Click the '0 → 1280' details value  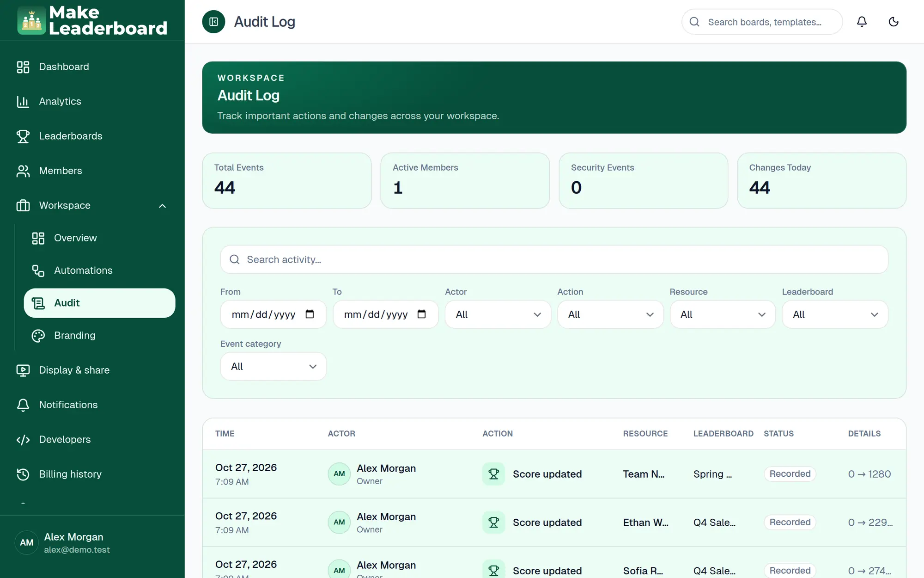point(869,474)
